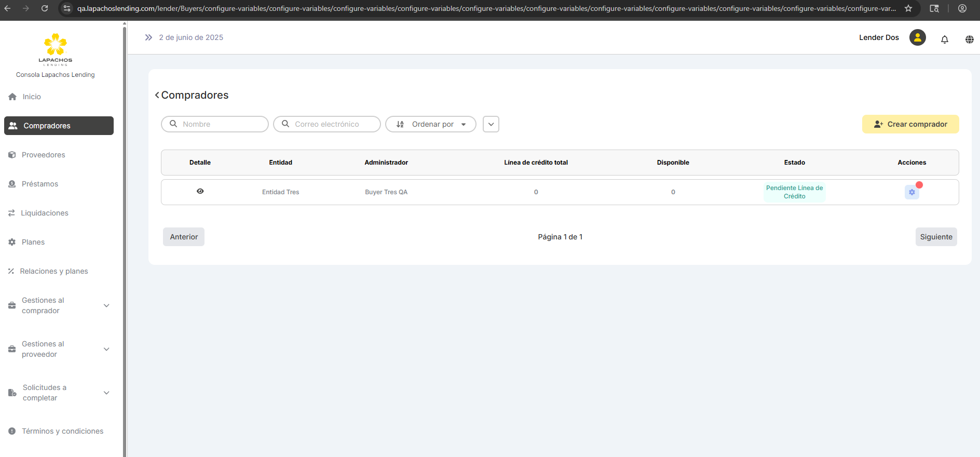
Task: Click the gear action icon for Entidad Tres
Action: tap(911, 192)
